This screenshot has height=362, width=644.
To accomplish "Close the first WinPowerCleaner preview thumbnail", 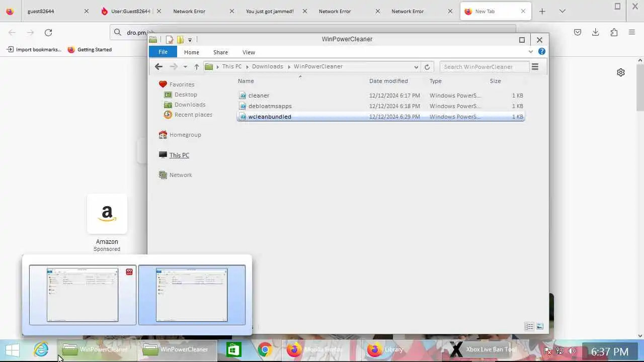I will tap(129, 271).
